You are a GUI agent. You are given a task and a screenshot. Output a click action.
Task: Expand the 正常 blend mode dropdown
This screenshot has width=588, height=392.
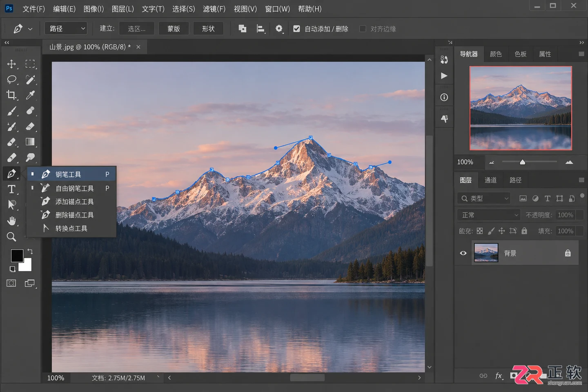pos(488,215)
